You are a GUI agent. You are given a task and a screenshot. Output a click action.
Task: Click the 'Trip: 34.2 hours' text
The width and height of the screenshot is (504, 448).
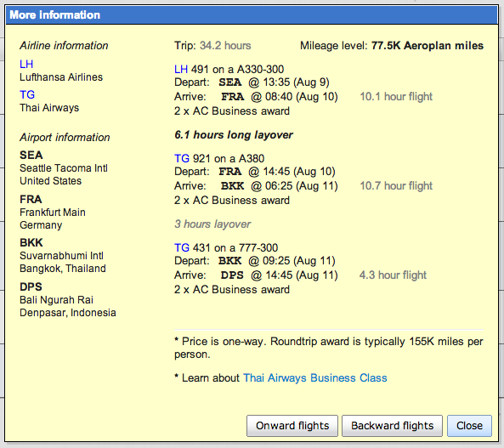pyautogui.click(x=212, y=46)
